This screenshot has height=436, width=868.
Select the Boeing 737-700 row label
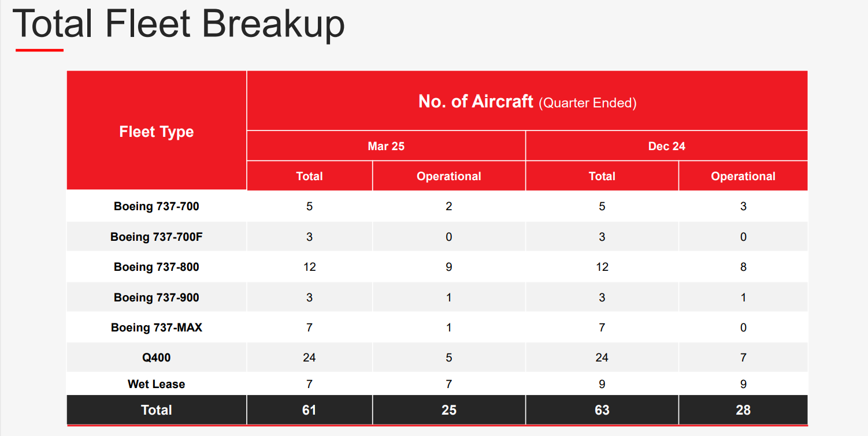tap(157, 206)
